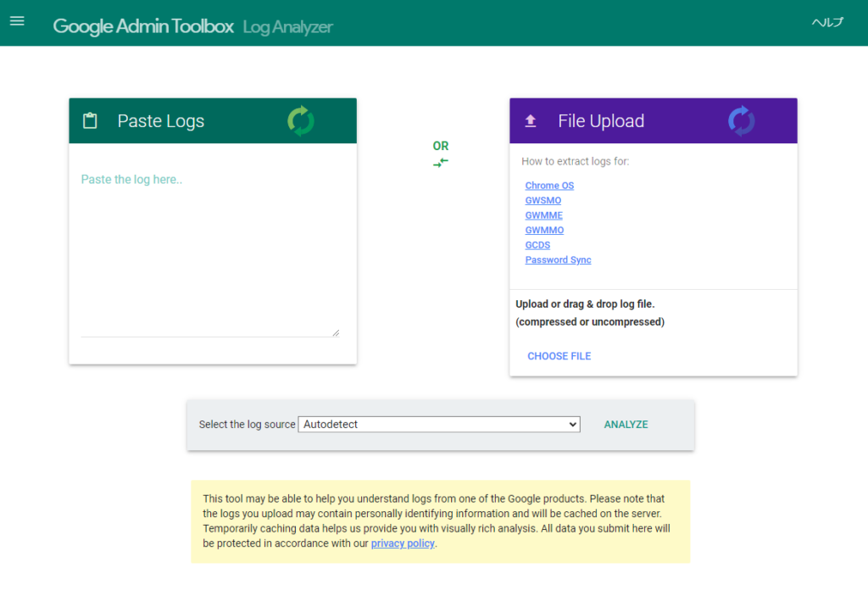Open the privacy policy link
The height and width of the screenshot is (596, 868).
[403, 543]
